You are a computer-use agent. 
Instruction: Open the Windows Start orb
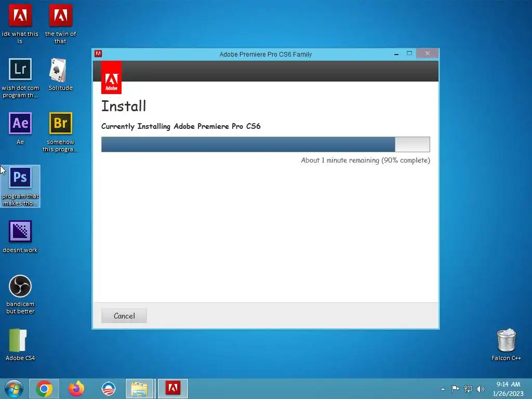tap(14, 389)
